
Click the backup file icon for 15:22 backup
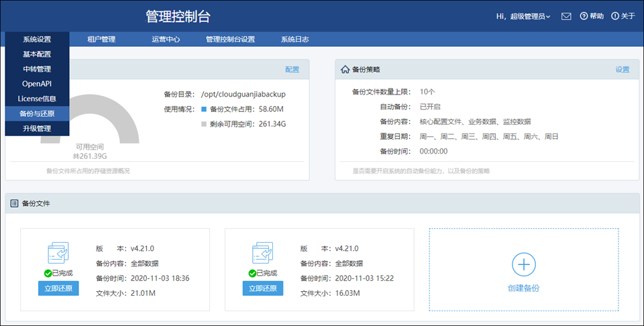(x=263, y=253)
